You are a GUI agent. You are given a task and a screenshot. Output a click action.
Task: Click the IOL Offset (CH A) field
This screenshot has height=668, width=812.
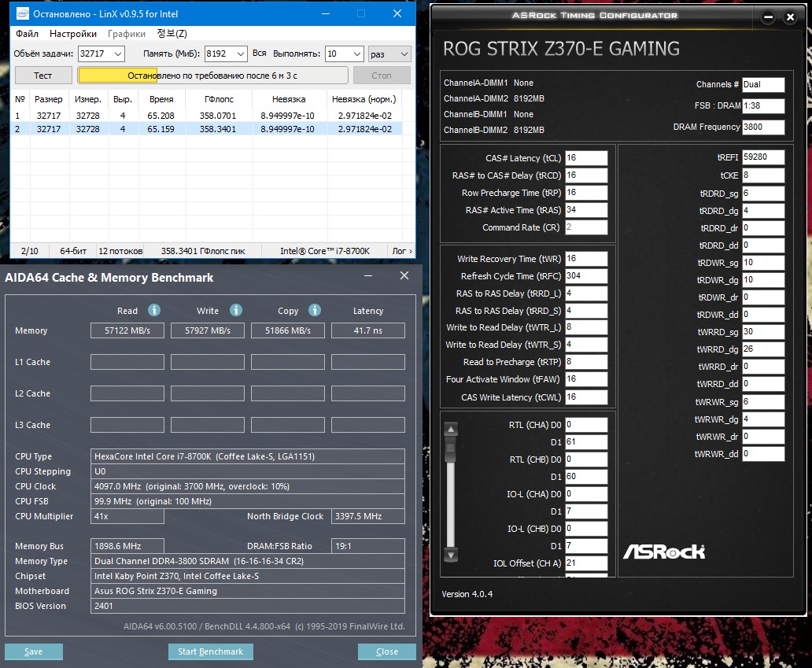coord(586,563)
